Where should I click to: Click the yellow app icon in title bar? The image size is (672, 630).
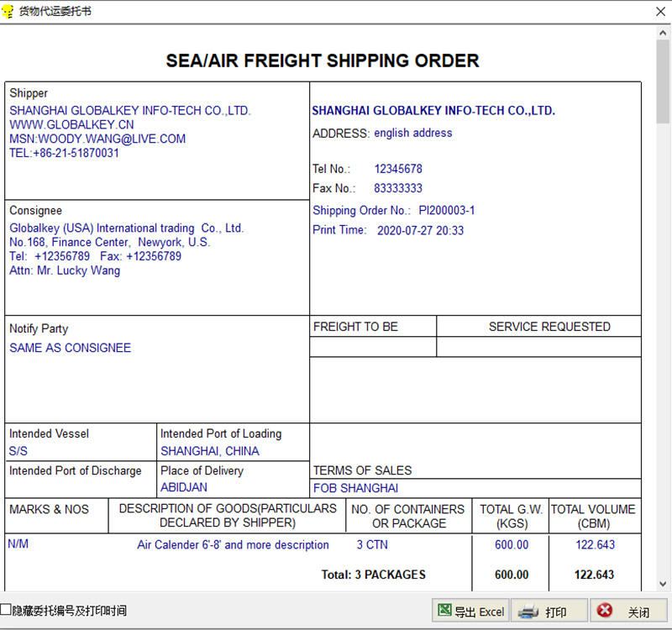coord(8,11)
